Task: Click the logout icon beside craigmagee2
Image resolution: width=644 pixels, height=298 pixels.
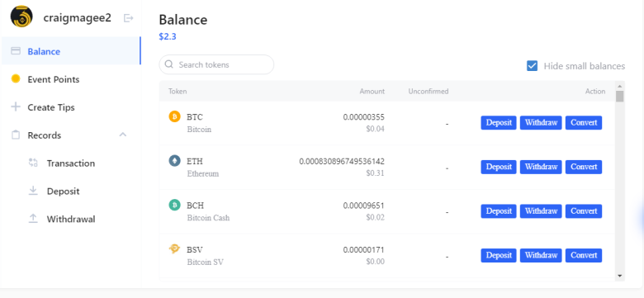Action: pos(129,18)
